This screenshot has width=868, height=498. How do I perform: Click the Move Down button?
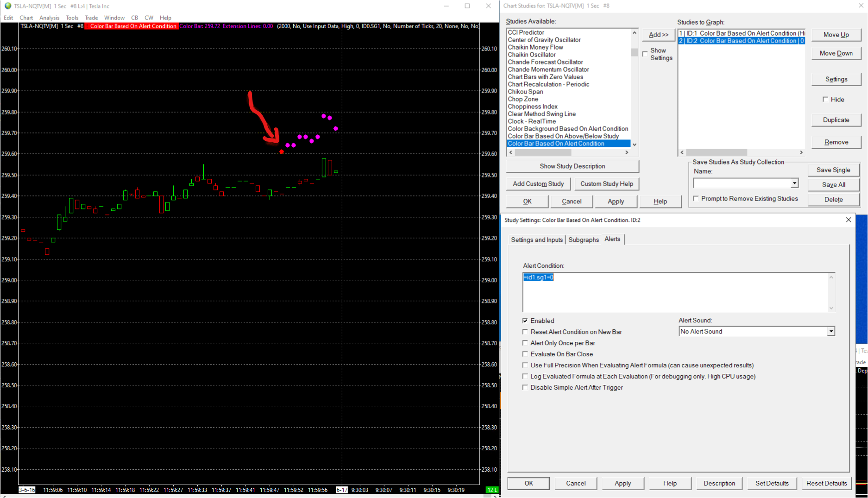click(836, 53)
